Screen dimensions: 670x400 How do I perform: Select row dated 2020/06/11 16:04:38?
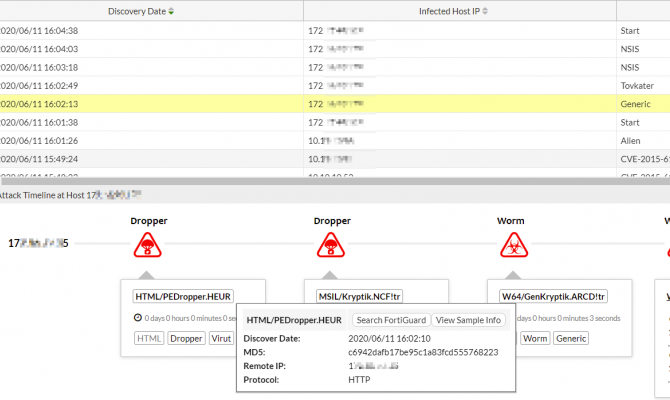point(335,30)
